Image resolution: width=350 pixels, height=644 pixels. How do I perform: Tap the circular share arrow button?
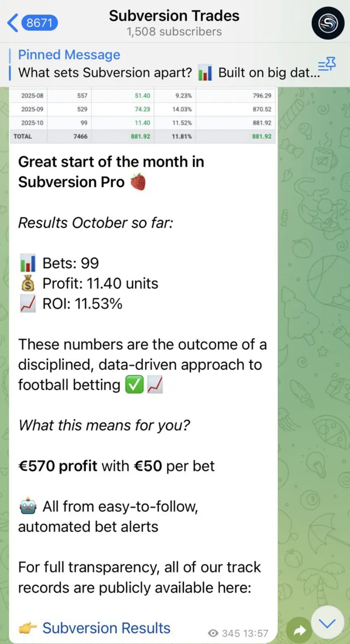[299, 630]
